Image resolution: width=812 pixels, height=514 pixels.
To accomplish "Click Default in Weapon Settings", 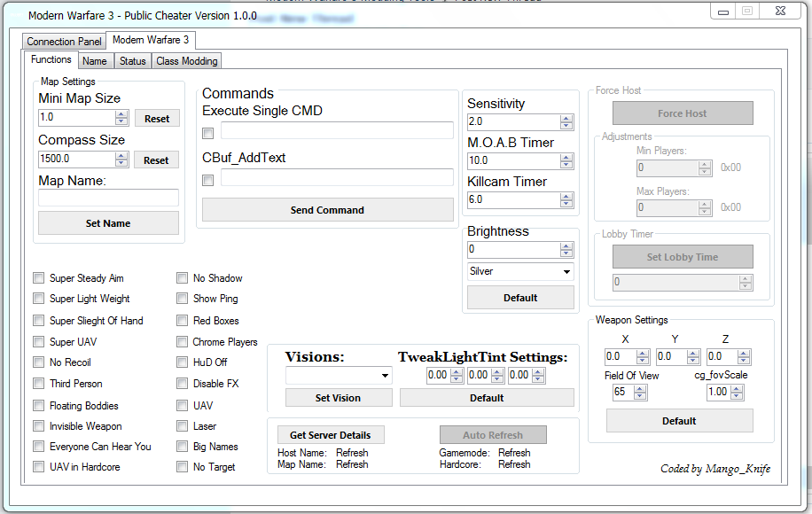I will click(679, 421).
